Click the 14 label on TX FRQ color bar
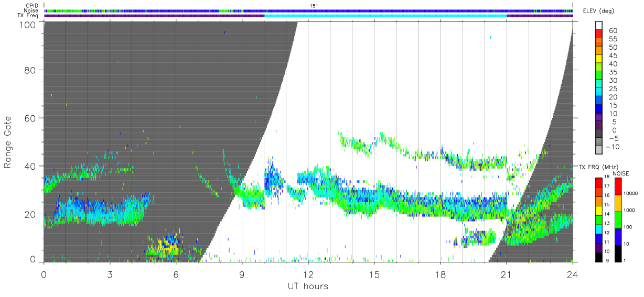Viewport: 644px width, 297px height. (x=608, y=215)
